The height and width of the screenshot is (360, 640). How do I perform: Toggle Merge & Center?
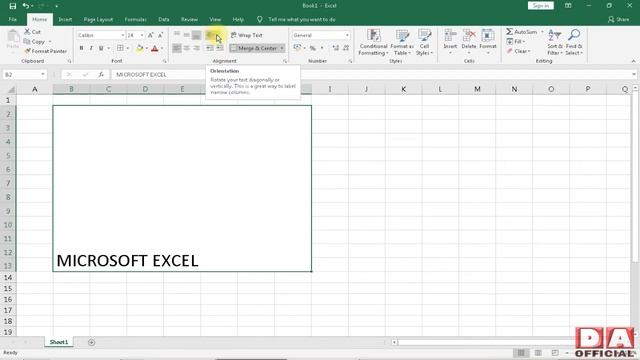pos(253,48)
